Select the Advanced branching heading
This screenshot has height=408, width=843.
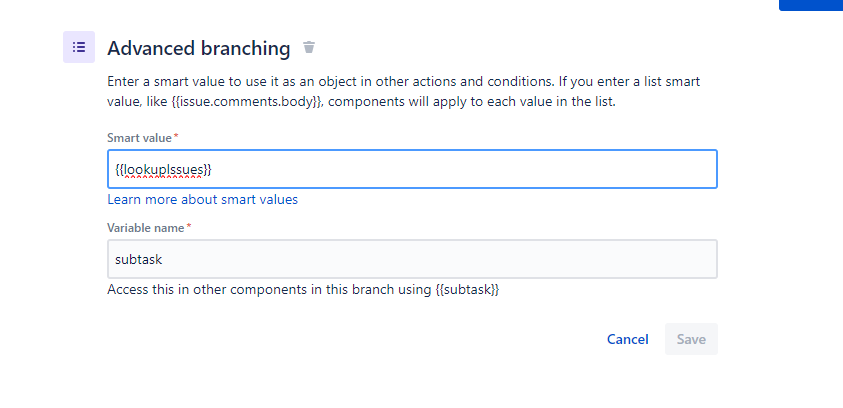(x=199, y=48)
